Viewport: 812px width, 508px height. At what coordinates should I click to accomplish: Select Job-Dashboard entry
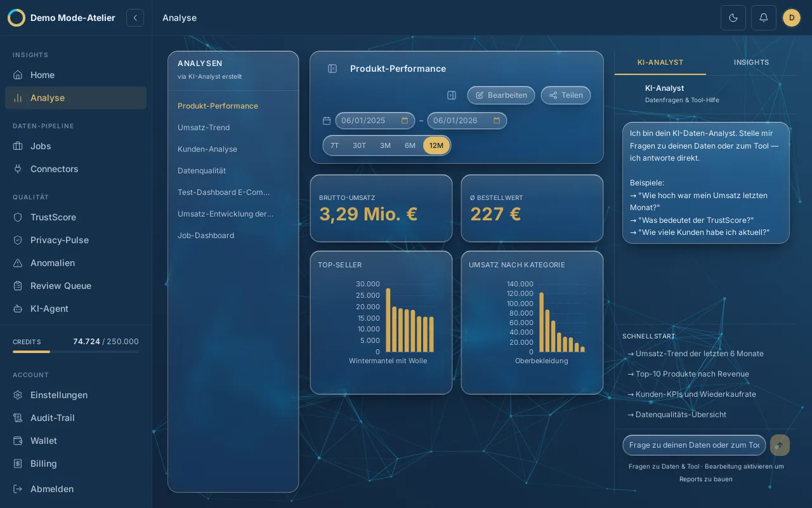(233, 236)
